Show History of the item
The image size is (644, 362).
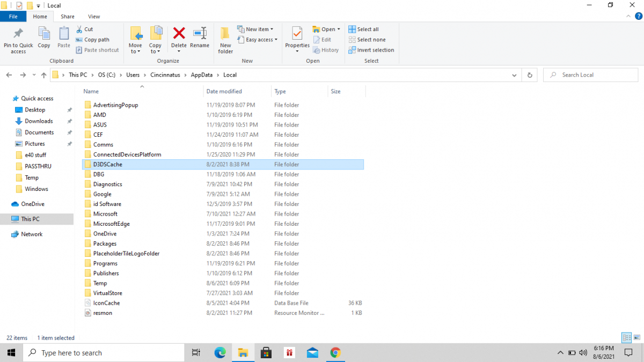click(326, 50)
